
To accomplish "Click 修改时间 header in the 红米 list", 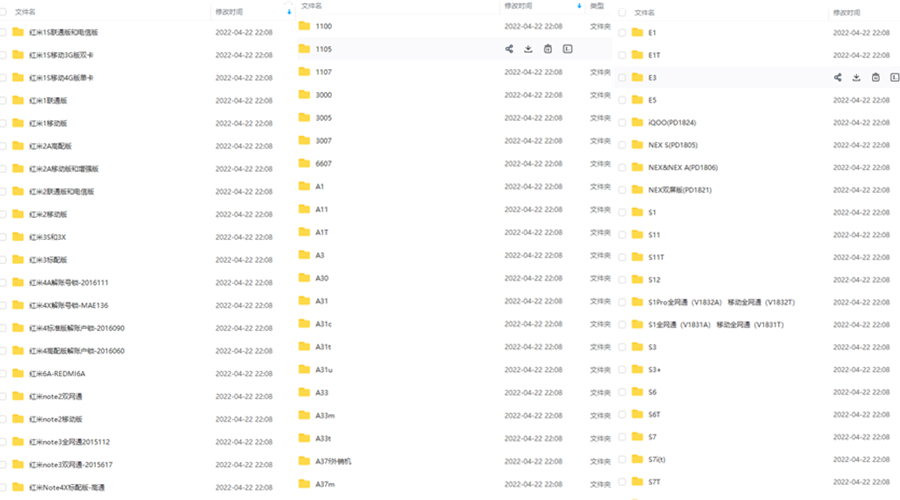I will pos(229,11).
